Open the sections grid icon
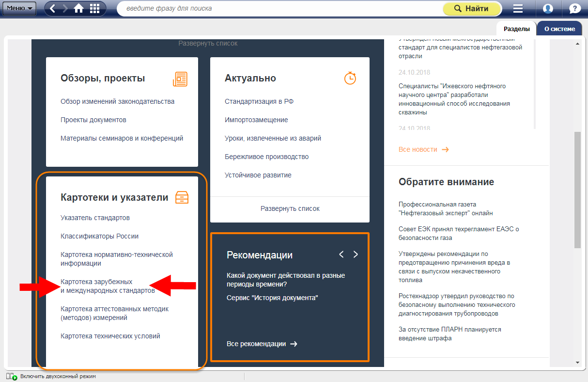 tap(95, 9)
